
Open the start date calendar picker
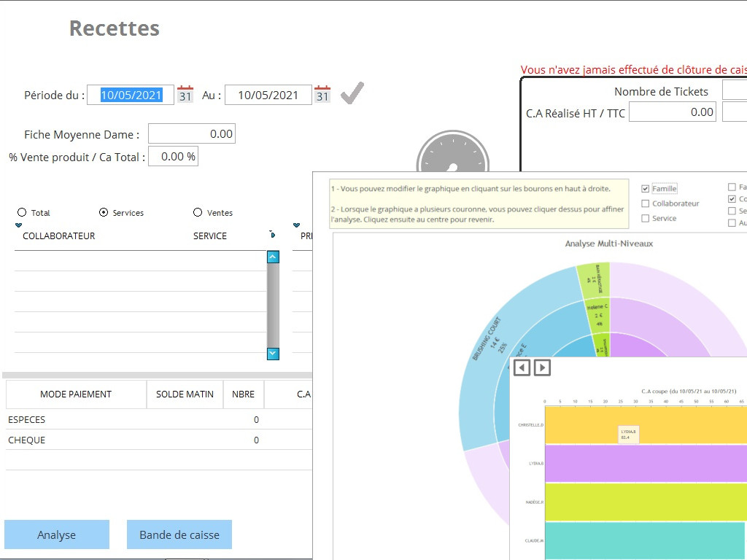185,94
